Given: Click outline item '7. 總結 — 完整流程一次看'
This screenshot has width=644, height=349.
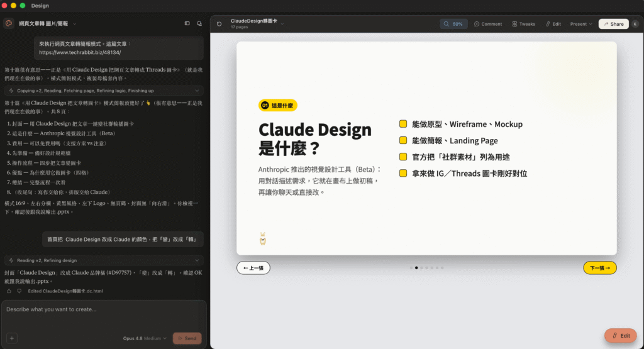Looking at the screenshot, I should point(36,182).
